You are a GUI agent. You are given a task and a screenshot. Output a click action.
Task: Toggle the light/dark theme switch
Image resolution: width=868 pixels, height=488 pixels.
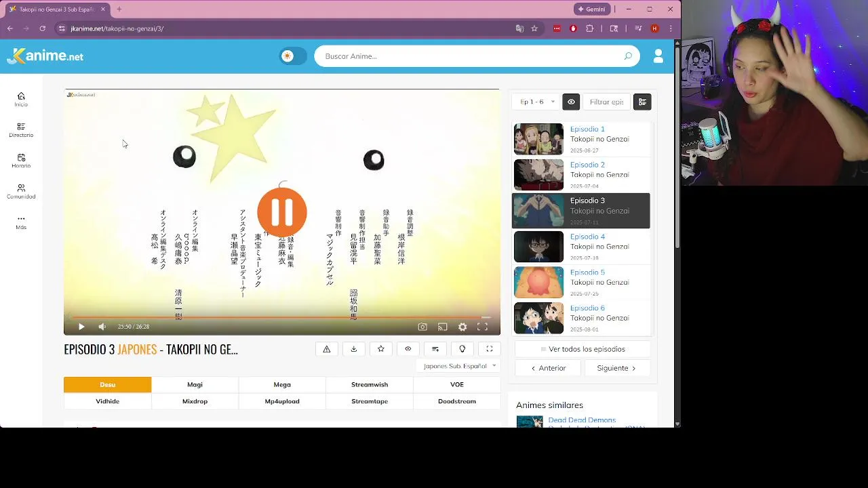292,56
